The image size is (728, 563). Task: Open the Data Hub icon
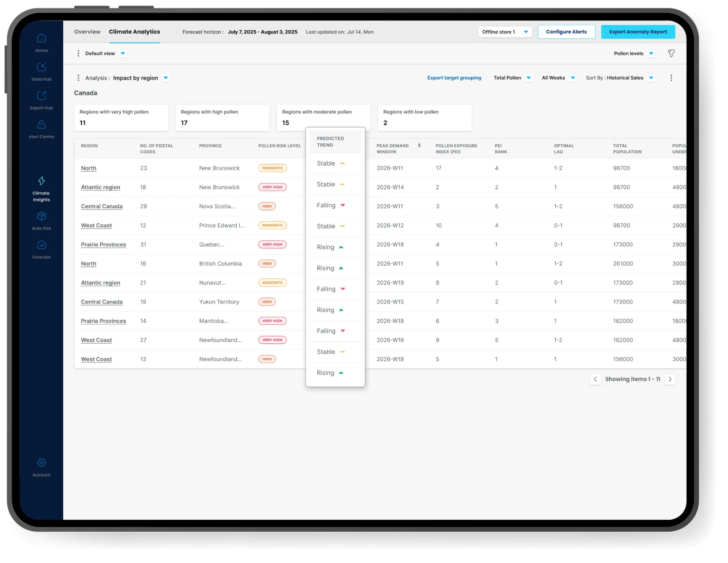point(42,67)
